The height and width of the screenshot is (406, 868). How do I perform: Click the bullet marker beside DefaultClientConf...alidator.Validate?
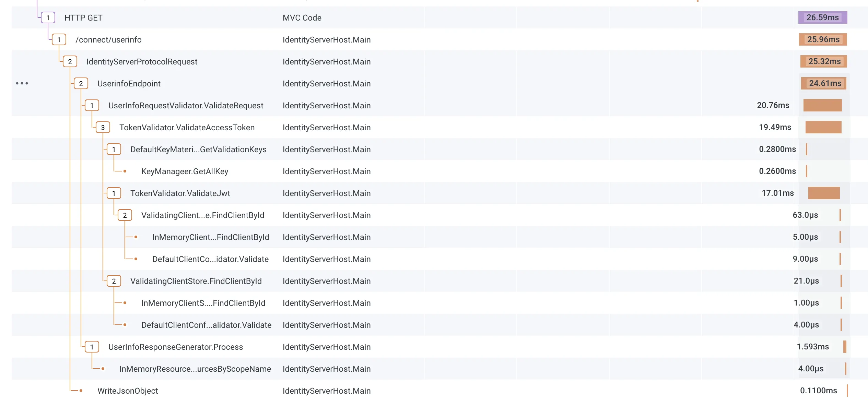coord(125,325)
